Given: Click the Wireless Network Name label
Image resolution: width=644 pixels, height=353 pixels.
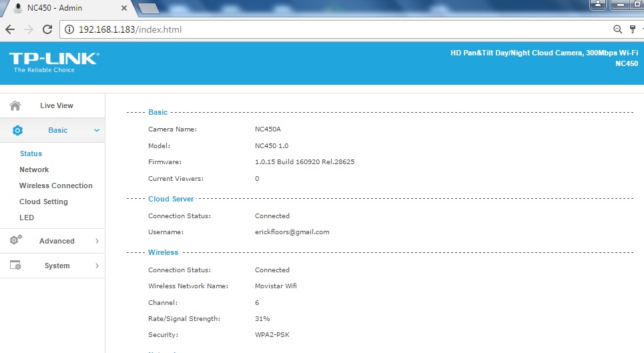Looking at the screenshot, I should [x=188, y=286].
